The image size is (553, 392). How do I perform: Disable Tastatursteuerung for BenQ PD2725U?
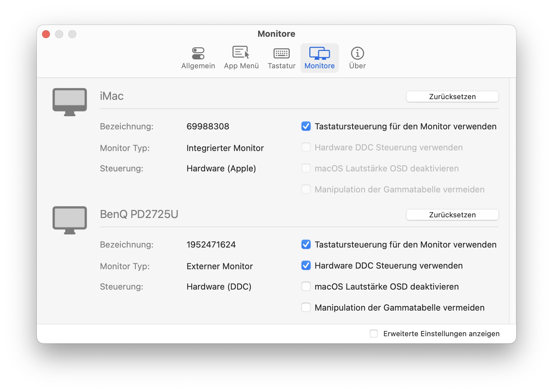click(x=306, y=244)
